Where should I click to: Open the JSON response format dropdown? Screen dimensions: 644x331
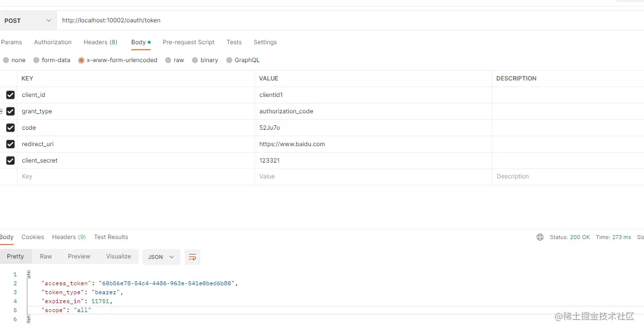point(161,257)
